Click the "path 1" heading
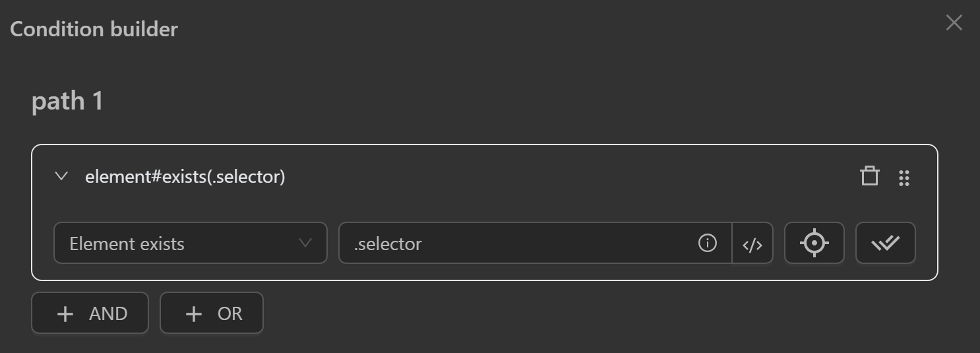The height and width of the screenshot is (353, 980). click(x=67, y=101)
